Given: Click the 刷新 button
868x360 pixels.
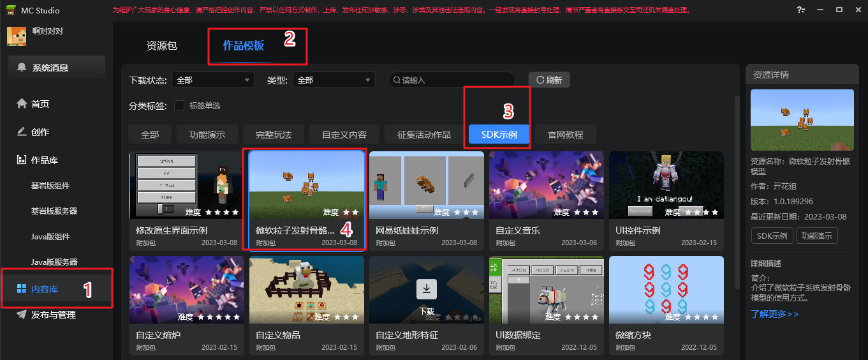Looking at the screenshot, I should coord(549,80).
